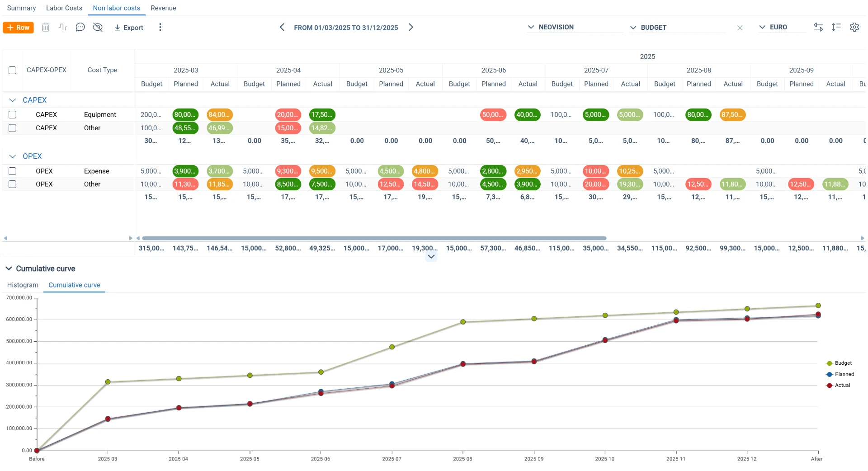868x471 pixels.
Task: Switch to the Summary tab
Action: click(21, 8)
